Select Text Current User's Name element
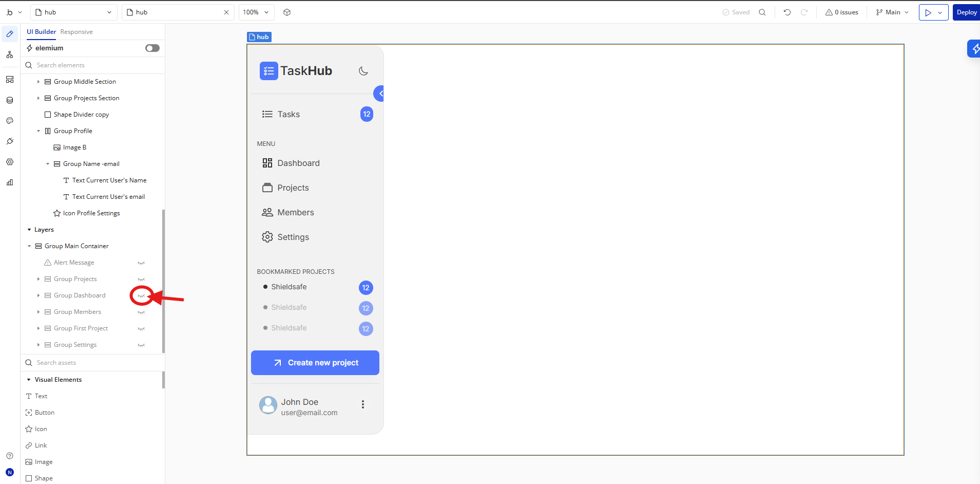 109,180
